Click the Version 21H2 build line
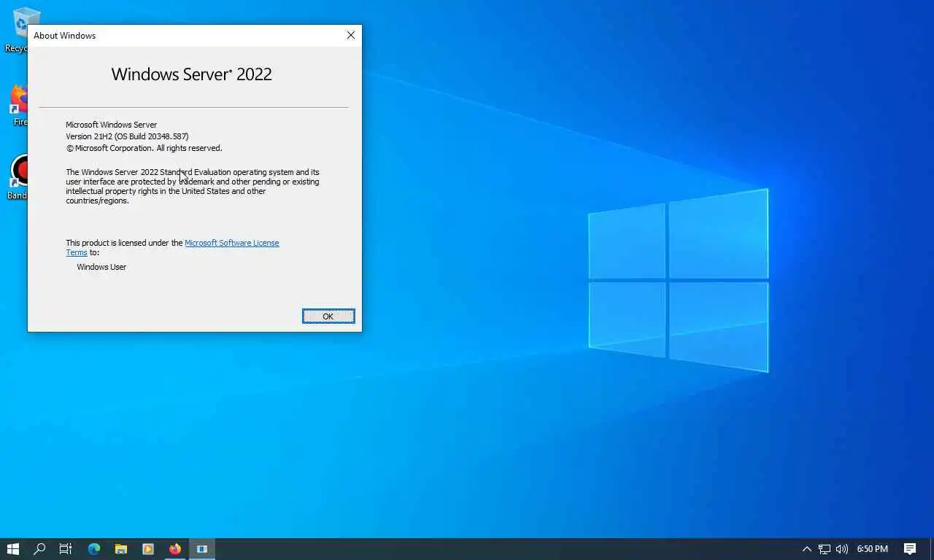This screenshot has height=560, width=934. (x=127, y=136)
